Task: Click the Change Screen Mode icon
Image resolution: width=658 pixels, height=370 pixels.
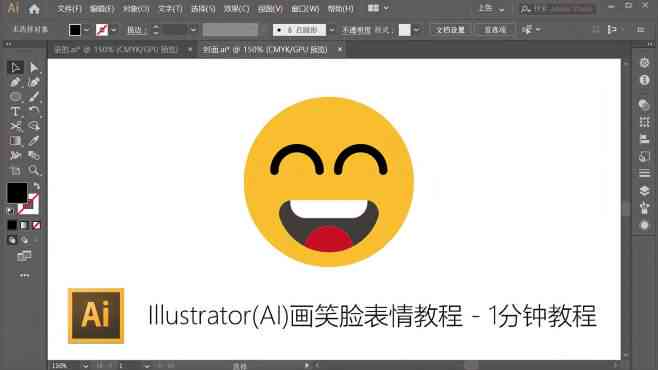Action: pos(24,256)
